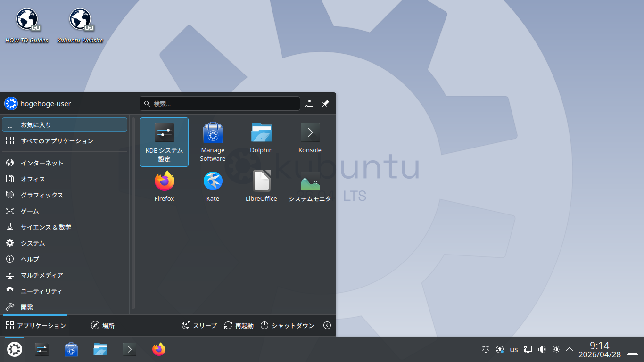Open the Dolphin file manager icon
The width and height of the screenshot is (644, 362).
pyautogui.click(x=261, y=137)
